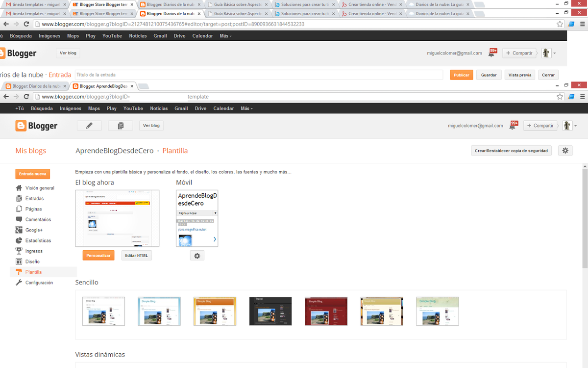Open the profile avatar account dropdown
Screen dimensions: 588x368
(x=569, y=126)
